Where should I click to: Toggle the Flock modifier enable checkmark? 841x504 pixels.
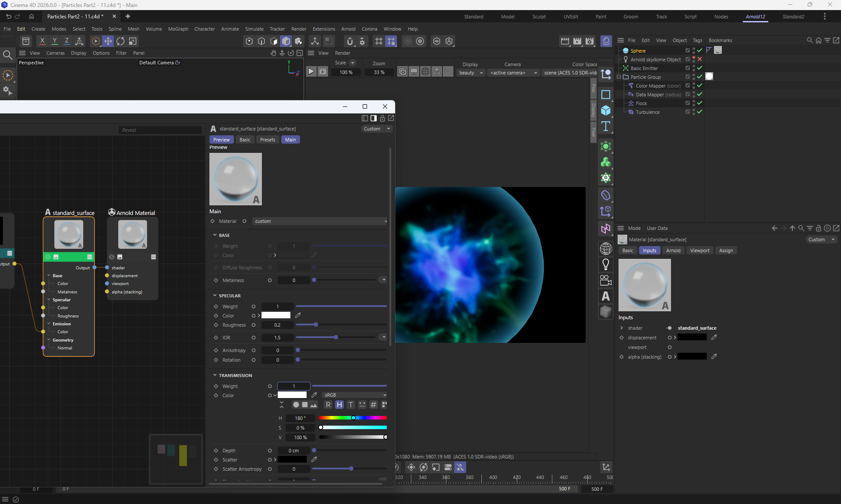pos(700,103)
